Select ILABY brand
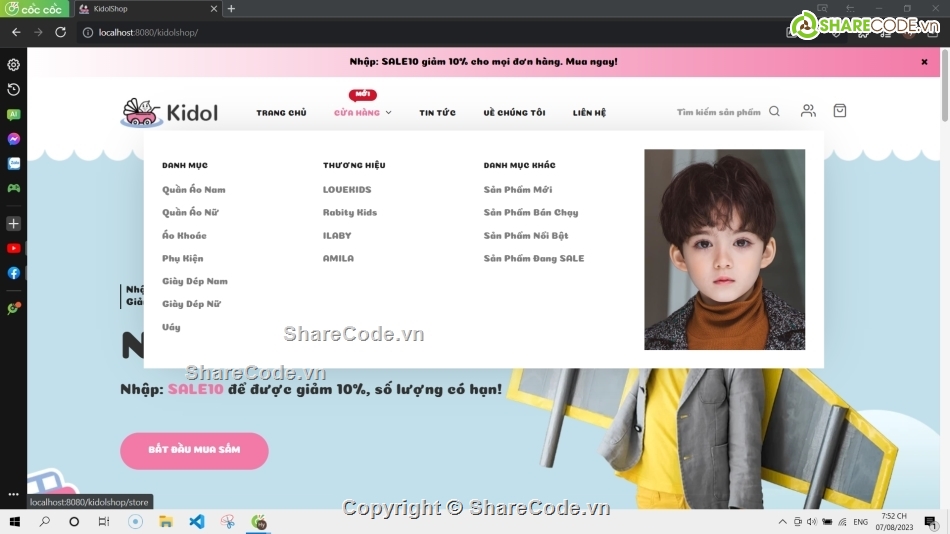Viewport: 950px width, 534px height. 337,235
